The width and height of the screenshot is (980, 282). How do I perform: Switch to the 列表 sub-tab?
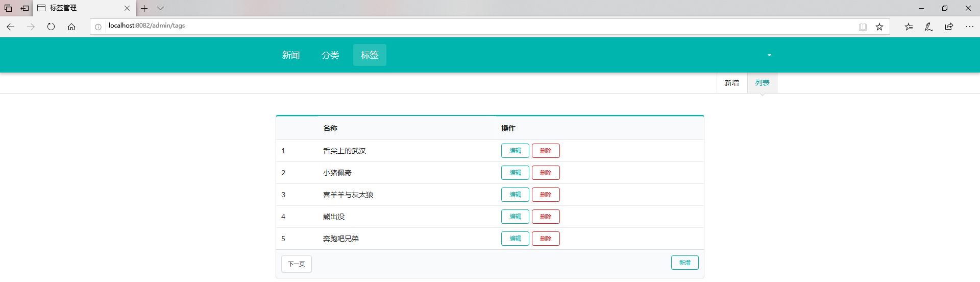pos(763,83)
